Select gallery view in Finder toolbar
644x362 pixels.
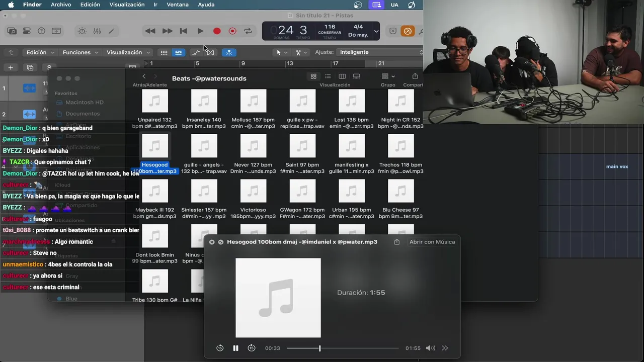click(356, 76)
